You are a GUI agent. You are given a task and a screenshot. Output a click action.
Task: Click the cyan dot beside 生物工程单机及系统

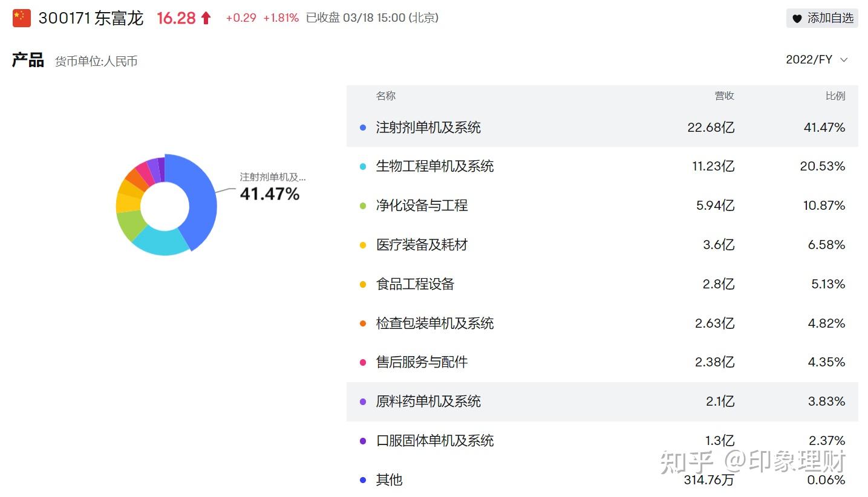[x=363, y=166]
